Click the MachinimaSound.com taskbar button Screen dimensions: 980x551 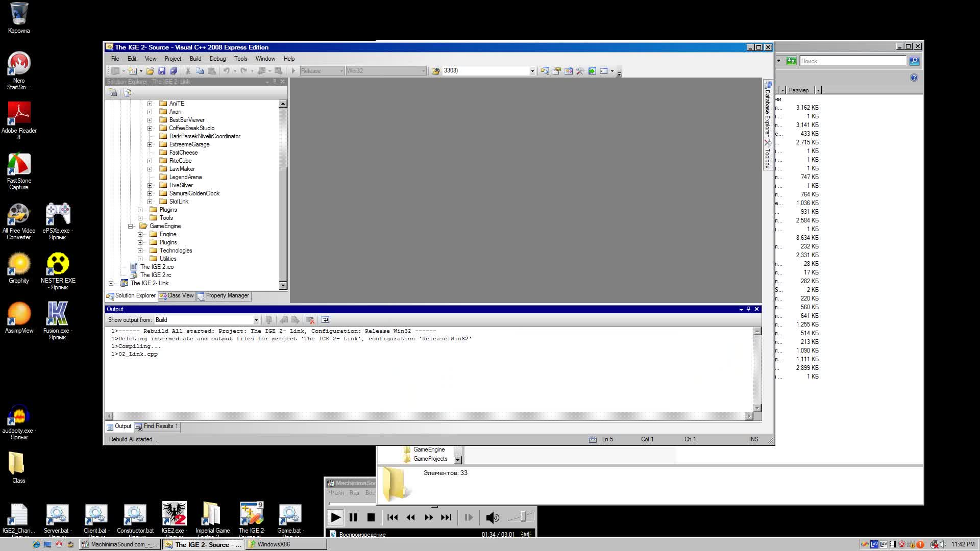pyautogui.click(x=120, y=544)
